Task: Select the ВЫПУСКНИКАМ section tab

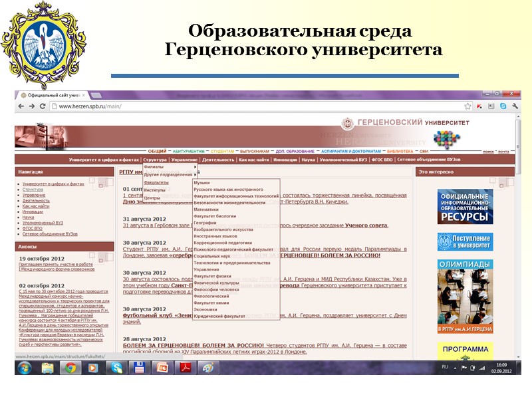Action: pyautogui.click(x=255, y=152)
